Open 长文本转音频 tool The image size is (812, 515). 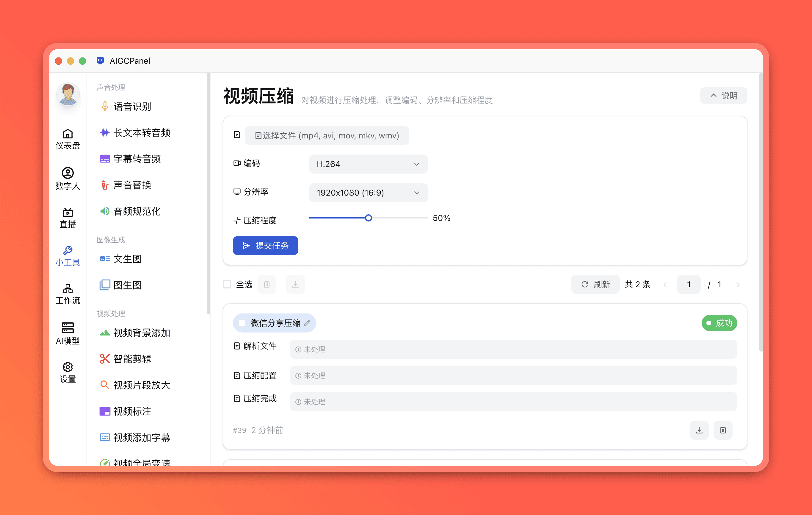135,133
